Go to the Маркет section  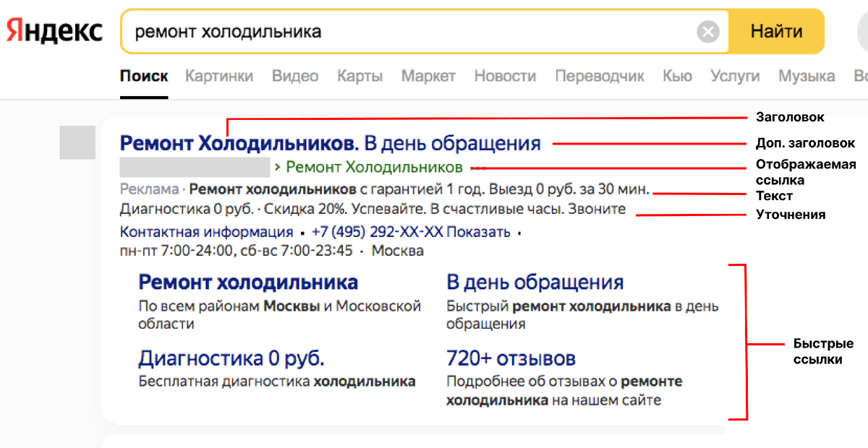pos(428,75)
